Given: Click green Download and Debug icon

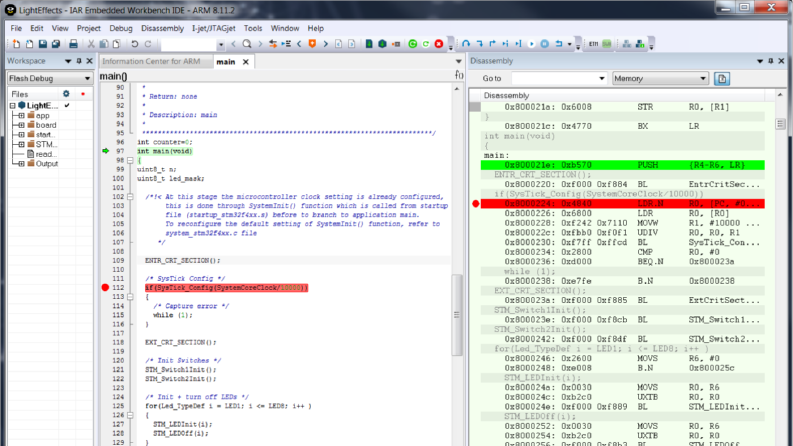Looking at the screenshot, I should (413, 44).
